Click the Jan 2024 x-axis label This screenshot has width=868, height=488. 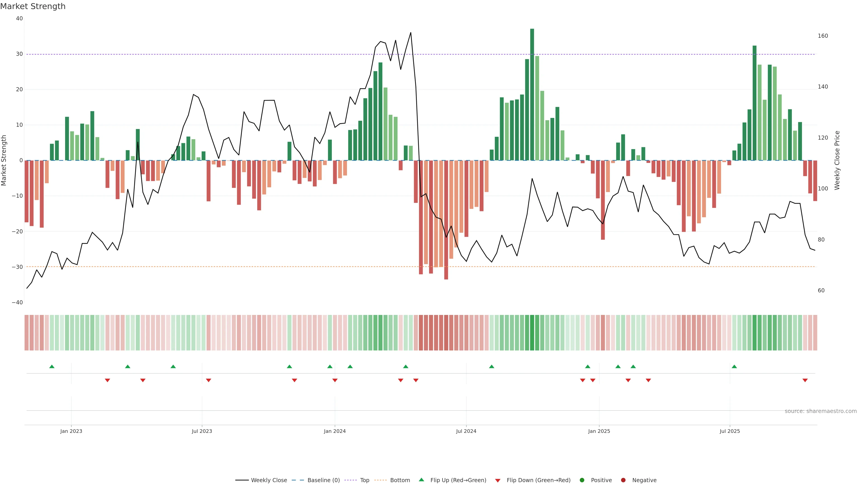(x=335, y=431)
